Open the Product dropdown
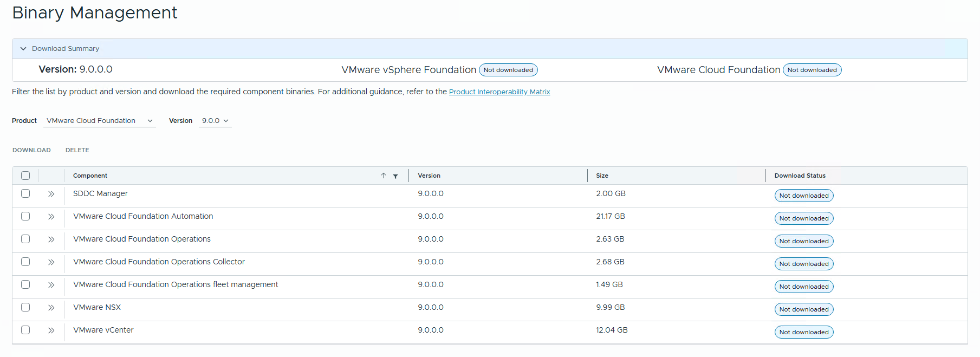This screenshot has height=357, width=980. [99, 121]
